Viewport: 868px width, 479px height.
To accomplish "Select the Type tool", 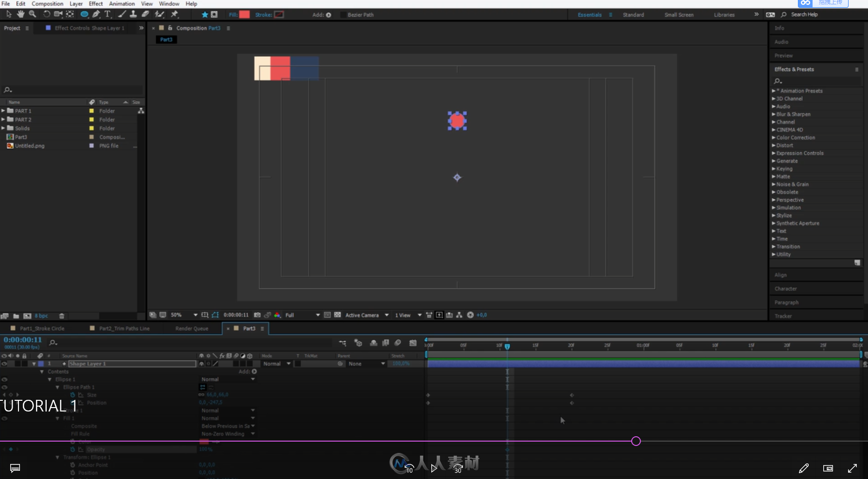I will (107, 15).
